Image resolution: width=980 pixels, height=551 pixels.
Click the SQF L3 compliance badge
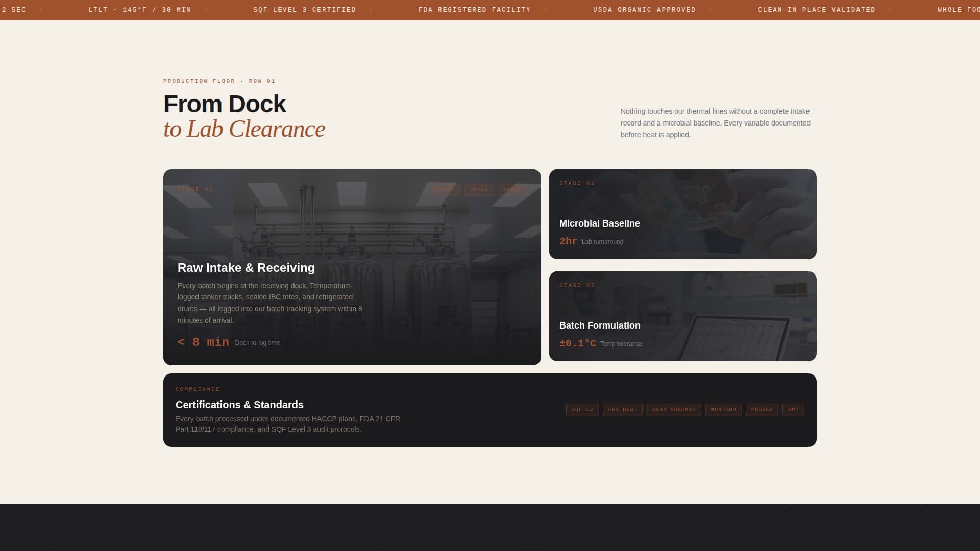[x=582, y=410]
